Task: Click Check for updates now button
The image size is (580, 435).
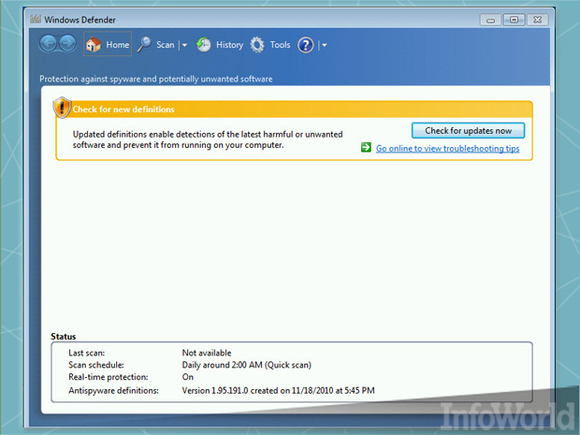Action: (468, 131)
